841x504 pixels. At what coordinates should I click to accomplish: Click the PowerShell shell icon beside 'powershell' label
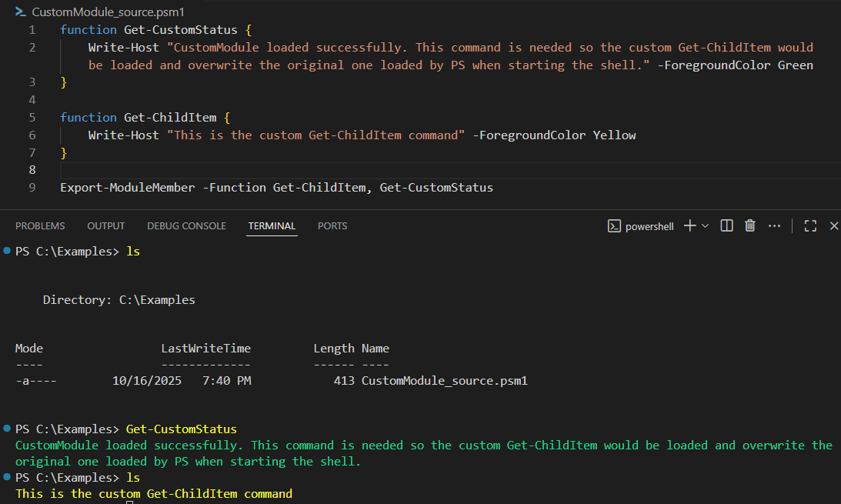[x=614, y=225]
